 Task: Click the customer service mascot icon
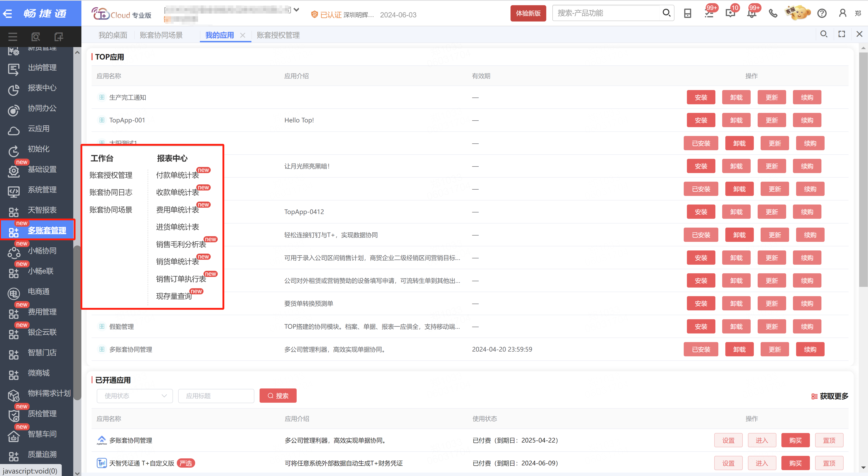point(798,13)
